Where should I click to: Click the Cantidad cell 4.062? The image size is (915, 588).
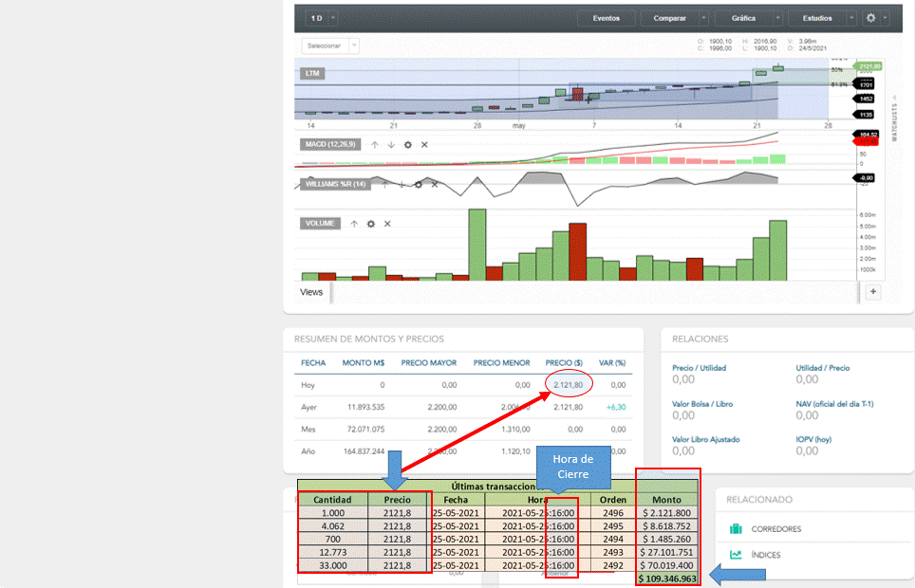pyautogui.click(x=332, y=525)
